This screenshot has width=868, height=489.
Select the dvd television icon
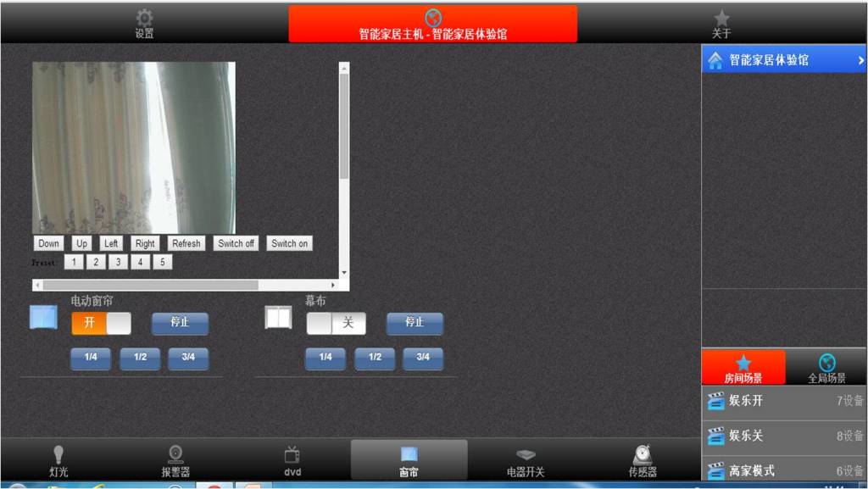click(292, 455)
